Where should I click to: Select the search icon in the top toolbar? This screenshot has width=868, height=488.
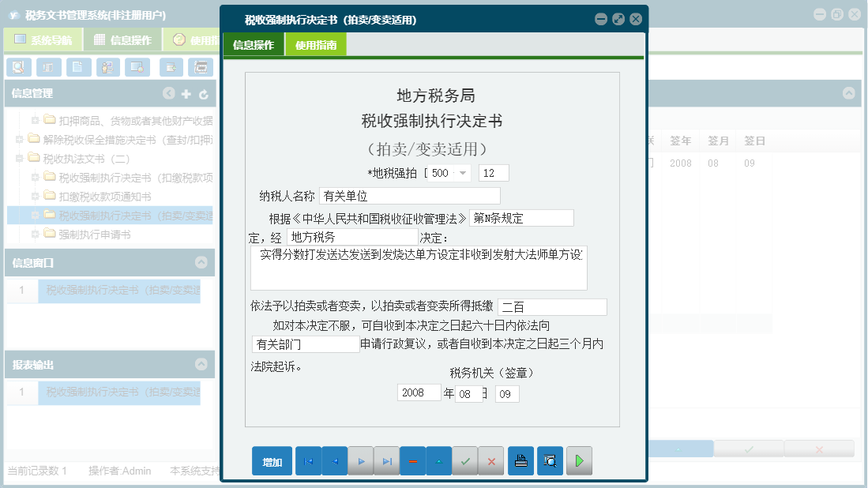tap(17, 67)
